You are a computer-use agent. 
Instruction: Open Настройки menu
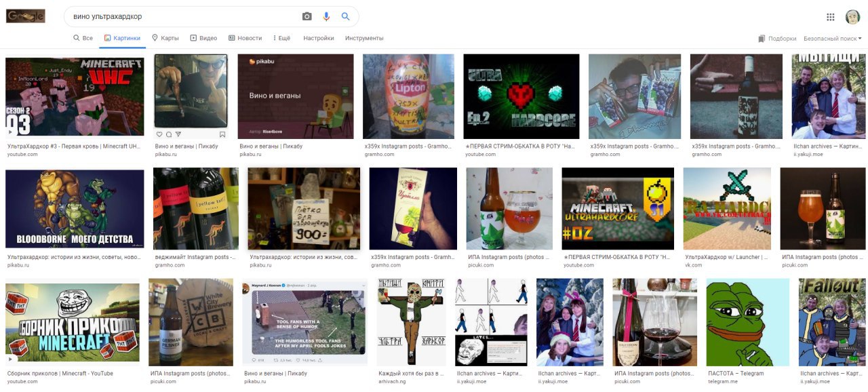319,38
